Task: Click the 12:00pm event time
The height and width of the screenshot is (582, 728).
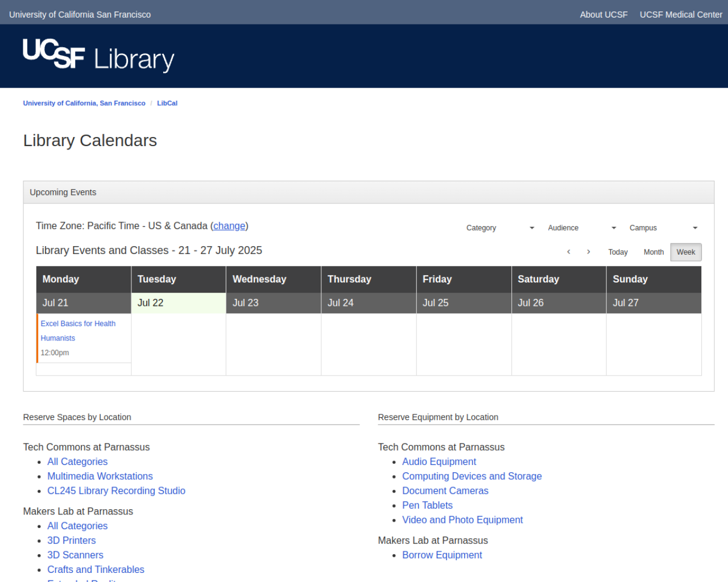Action: point(55,353)
